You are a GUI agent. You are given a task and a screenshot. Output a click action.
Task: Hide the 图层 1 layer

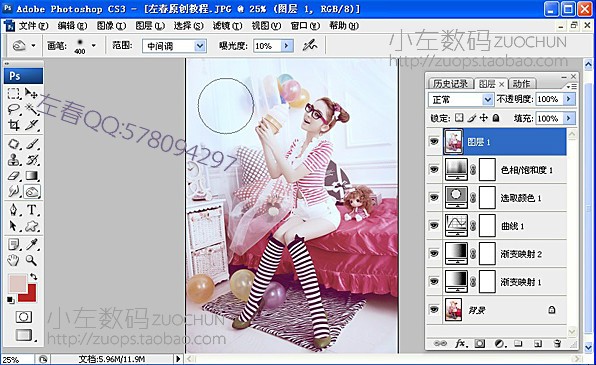tap(434, 141)
